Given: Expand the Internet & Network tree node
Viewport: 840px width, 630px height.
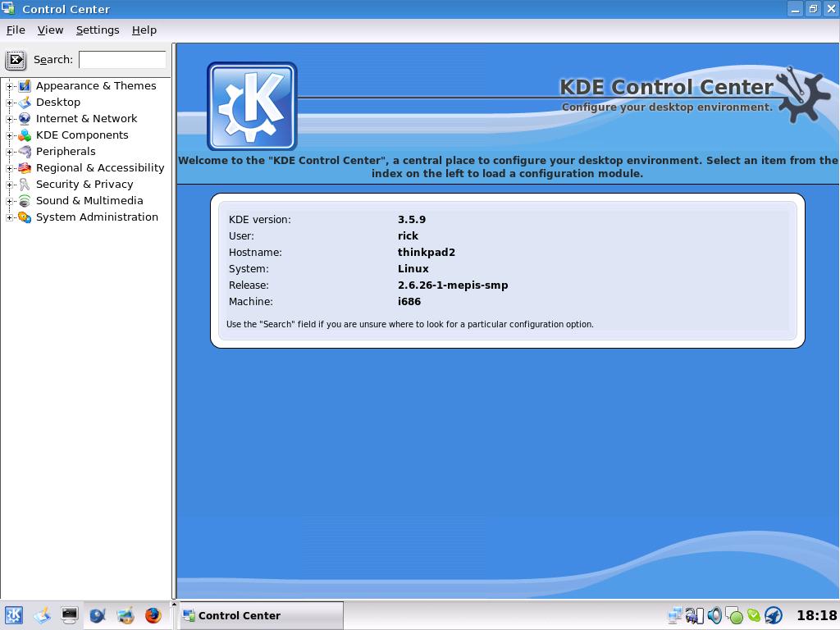Looking at the screenshot, I should point(9,119).
